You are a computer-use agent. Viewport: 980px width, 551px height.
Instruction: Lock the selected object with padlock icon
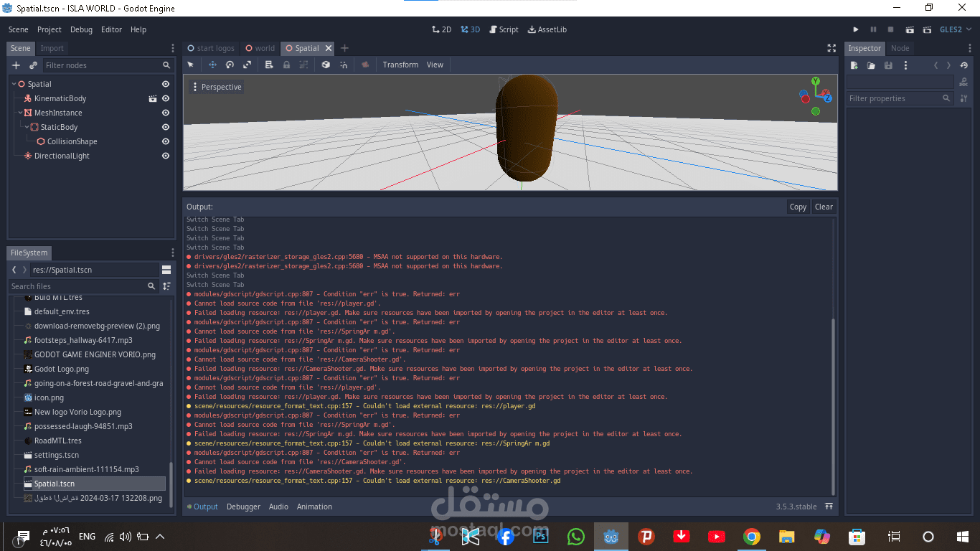pyautogui.click(x=286, y=65)
